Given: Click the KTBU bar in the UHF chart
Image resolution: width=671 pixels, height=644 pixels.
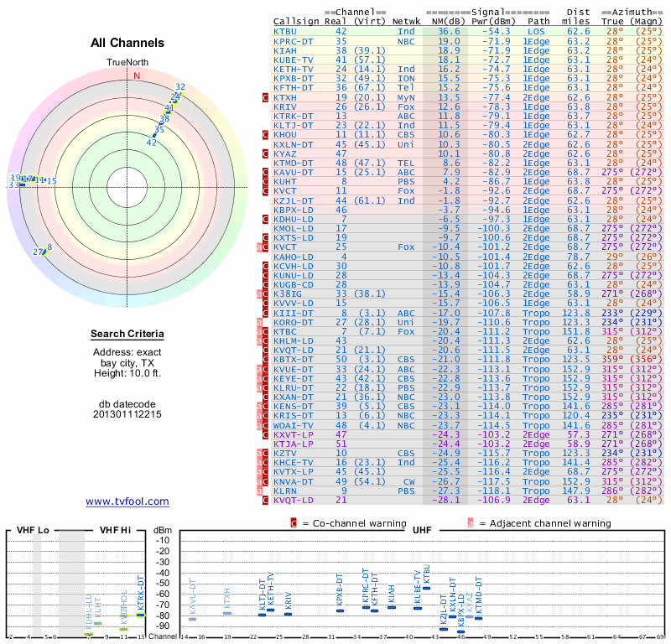Looking at the screenshot, I should coord(426,588).
